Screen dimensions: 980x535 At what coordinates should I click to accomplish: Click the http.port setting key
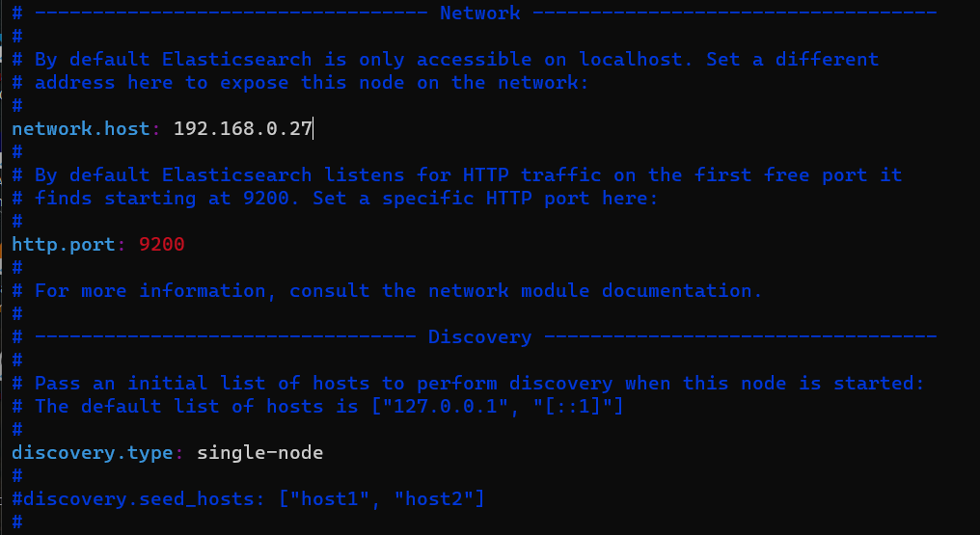point(64,244)
